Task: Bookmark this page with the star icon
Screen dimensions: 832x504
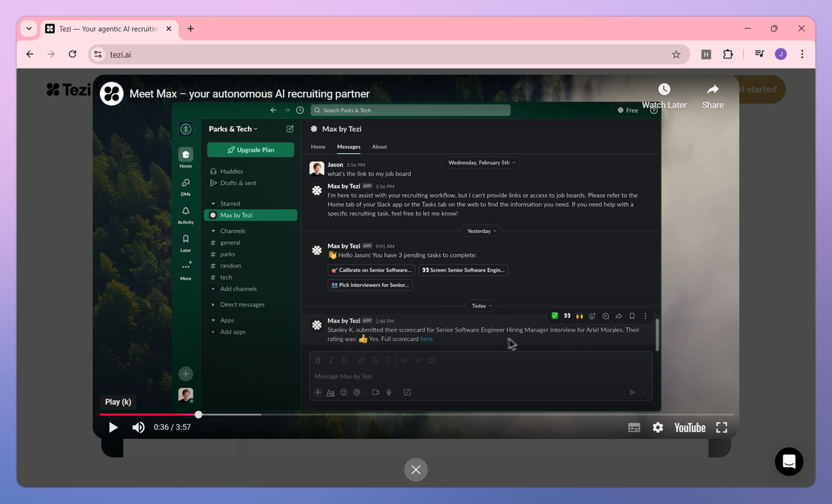Action: [x=676, y=54]
